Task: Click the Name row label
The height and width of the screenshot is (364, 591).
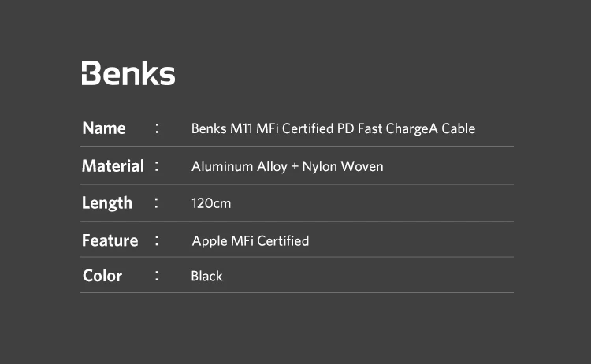Action: [104, 128]
